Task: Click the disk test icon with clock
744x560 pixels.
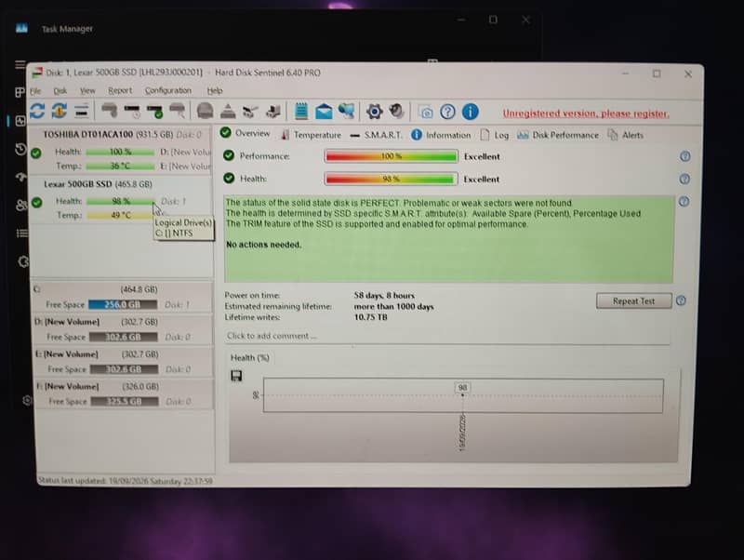Action: [132, 111]
